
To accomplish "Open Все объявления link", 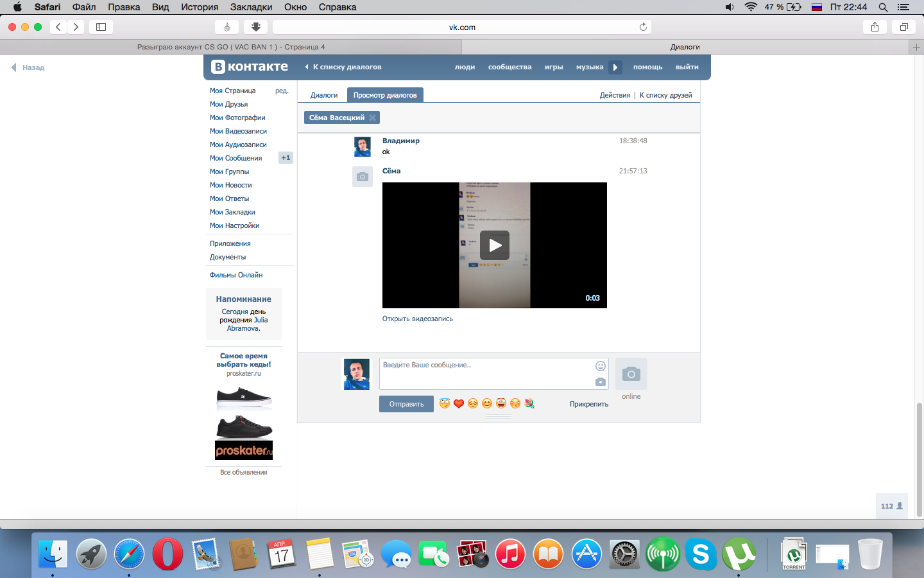I will (x=244, y=472).
